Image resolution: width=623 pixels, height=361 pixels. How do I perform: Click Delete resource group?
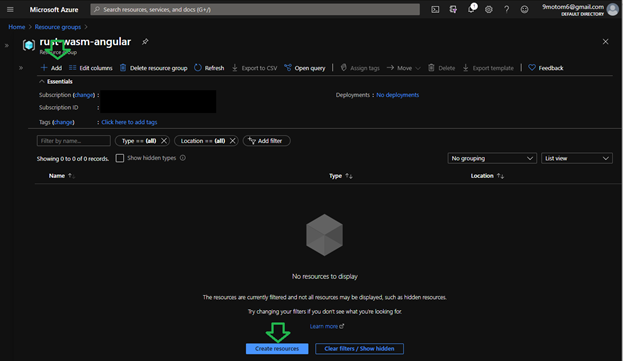pyautogui.click(x=153, y=68)
